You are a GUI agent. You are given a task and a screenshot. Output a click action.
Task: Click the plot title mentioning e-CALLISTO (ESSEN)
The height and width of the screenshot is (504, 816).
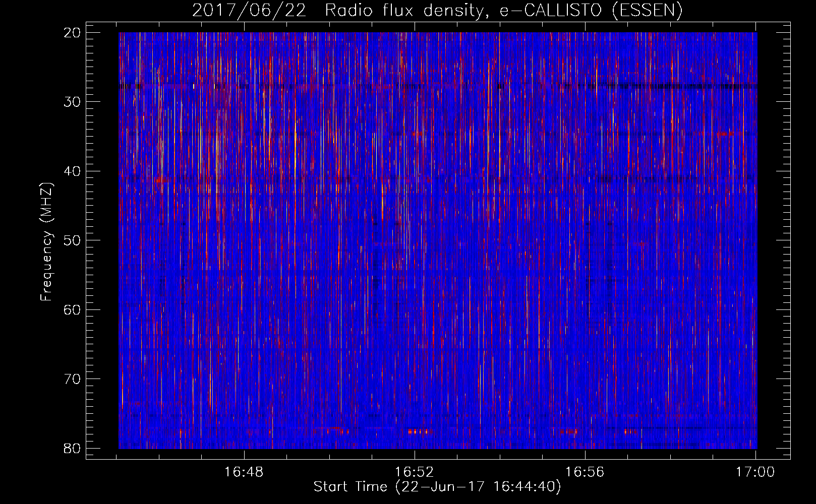[x=437, y=11]
